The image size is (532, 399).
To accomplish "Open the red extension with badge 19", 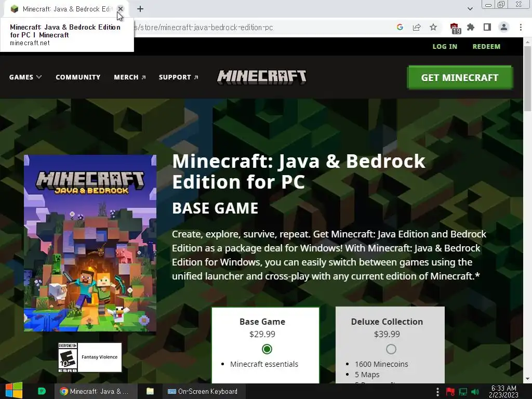I will (455, 28).
